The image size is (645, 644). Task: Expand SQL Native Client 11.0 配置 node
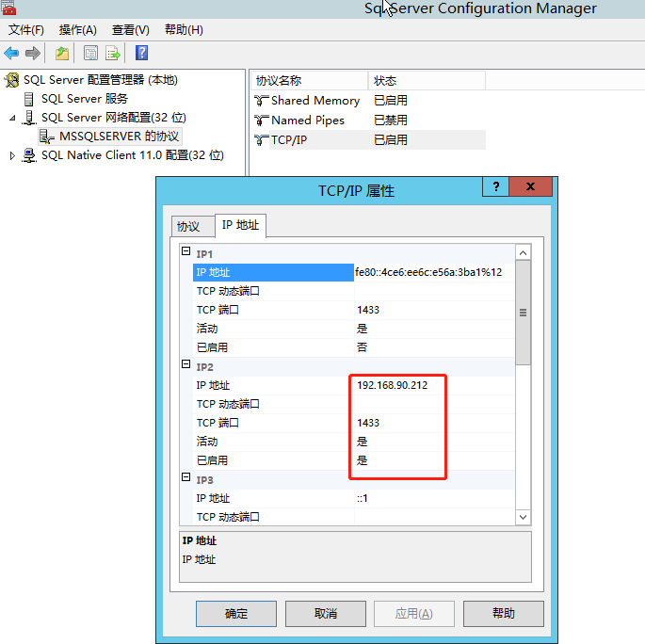(12, 155)
